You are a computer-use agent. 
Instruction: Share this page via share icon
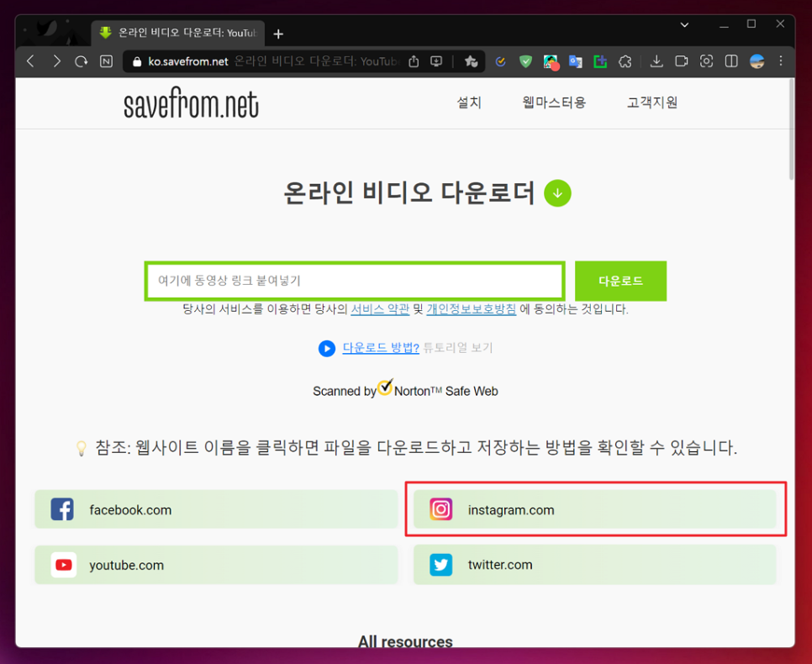coord(414,61)
